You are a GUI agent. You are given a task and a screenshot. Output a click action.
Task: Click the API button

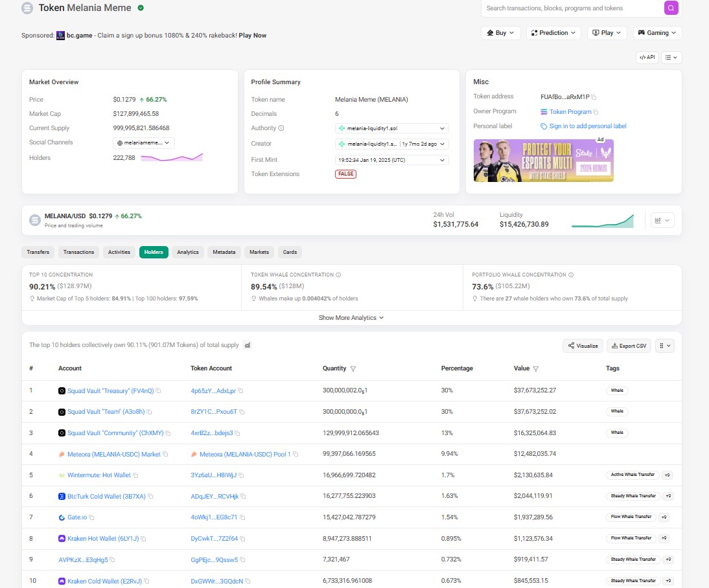[647, 58]
